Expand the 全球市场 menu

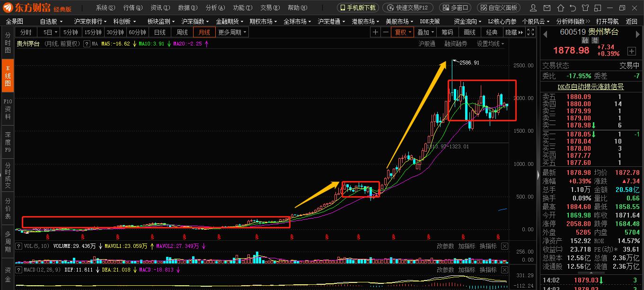[298, 21]
